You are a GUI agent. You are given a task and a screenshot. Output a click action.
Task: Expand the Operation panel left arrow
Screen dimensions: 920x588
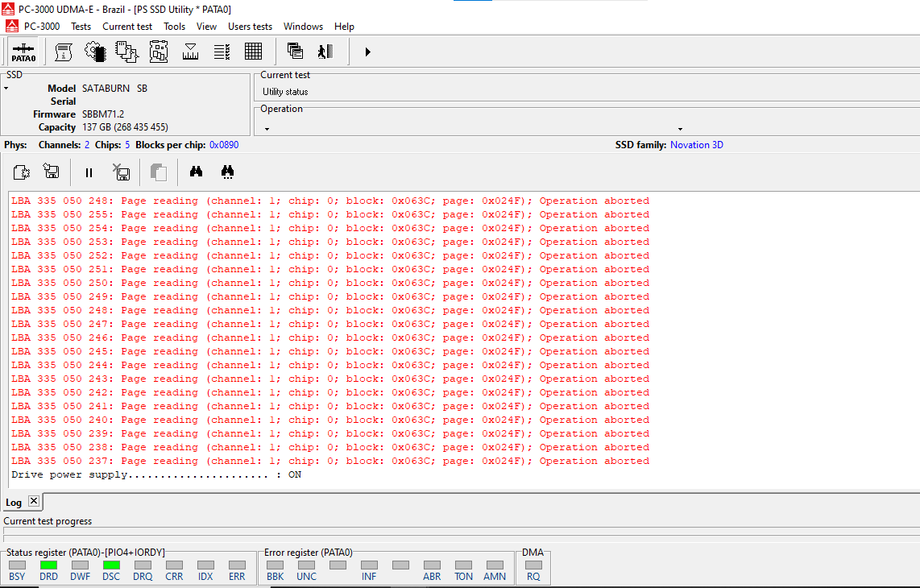click(267, 129)
